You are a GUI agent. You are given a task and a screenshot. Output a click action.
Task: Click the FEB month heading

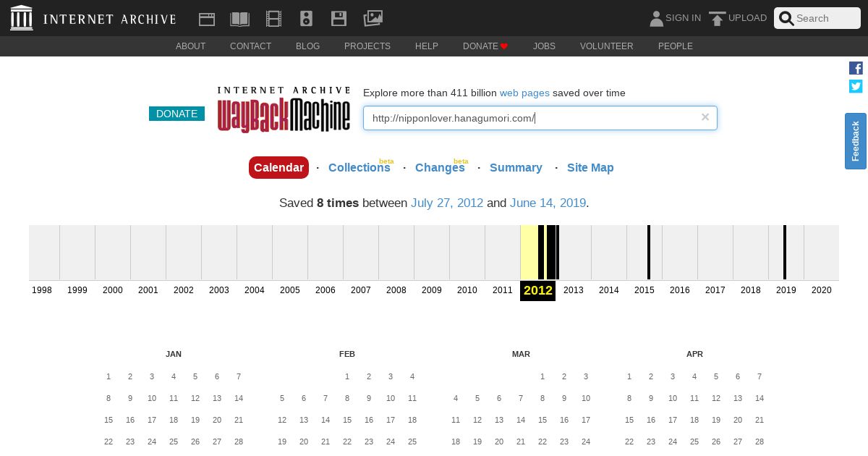347,354
